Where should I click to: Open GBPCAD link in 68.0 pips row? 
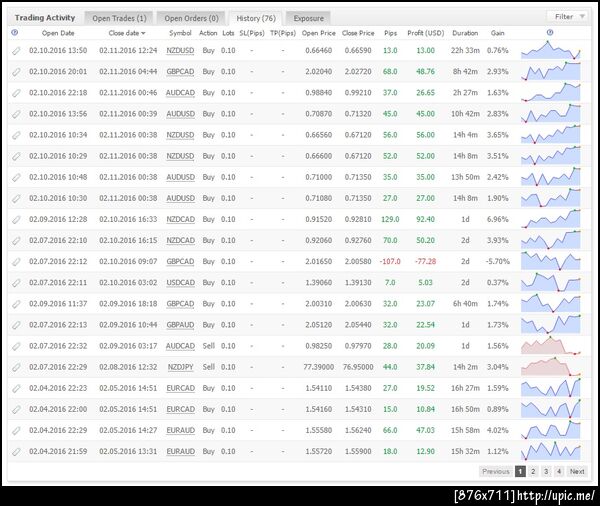[180, 72]
